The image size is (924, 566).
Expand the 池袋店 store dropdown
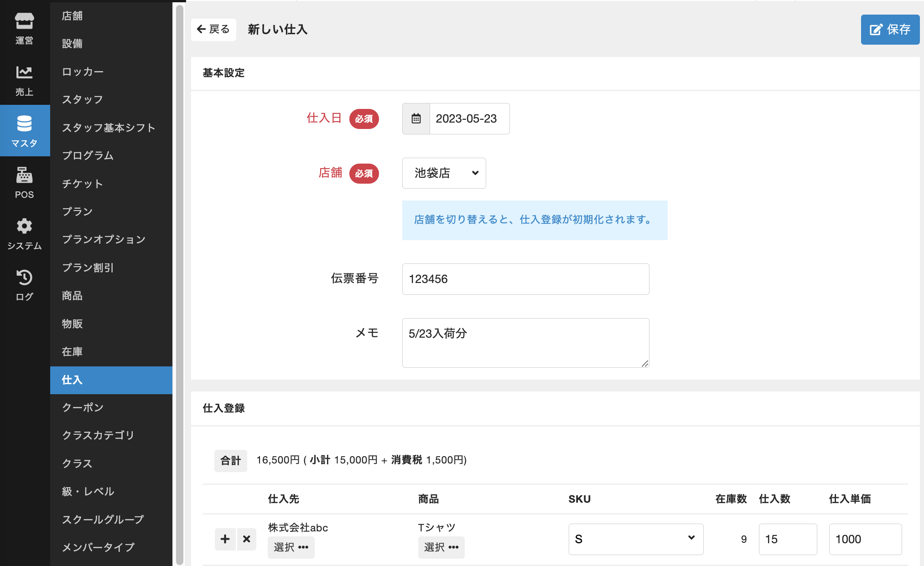click(x=444, y=173)
